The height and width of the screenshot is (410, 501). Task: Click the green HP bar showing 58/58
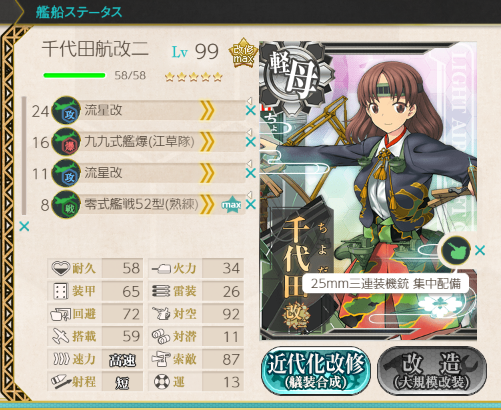[74, 75]
